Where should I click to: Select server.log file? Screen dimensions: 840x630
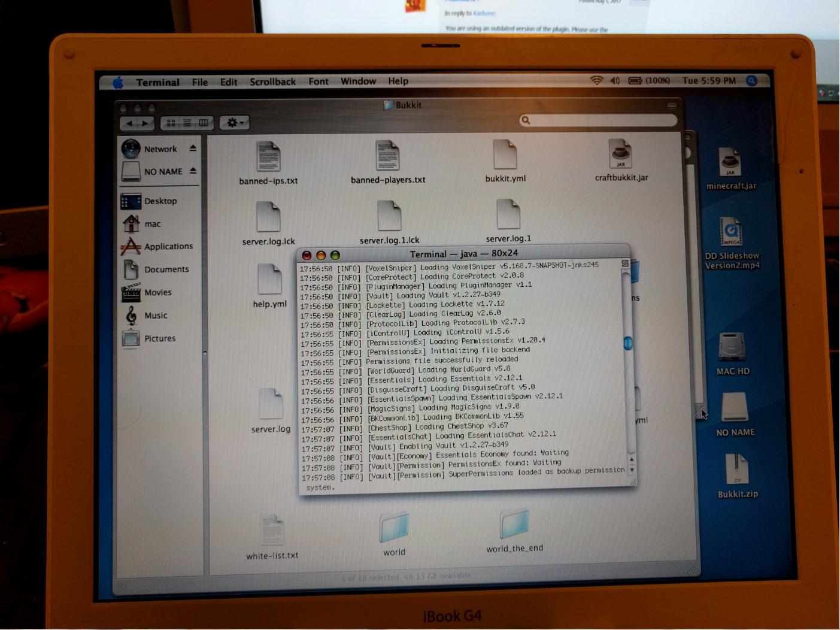click(x=271, y=411)
